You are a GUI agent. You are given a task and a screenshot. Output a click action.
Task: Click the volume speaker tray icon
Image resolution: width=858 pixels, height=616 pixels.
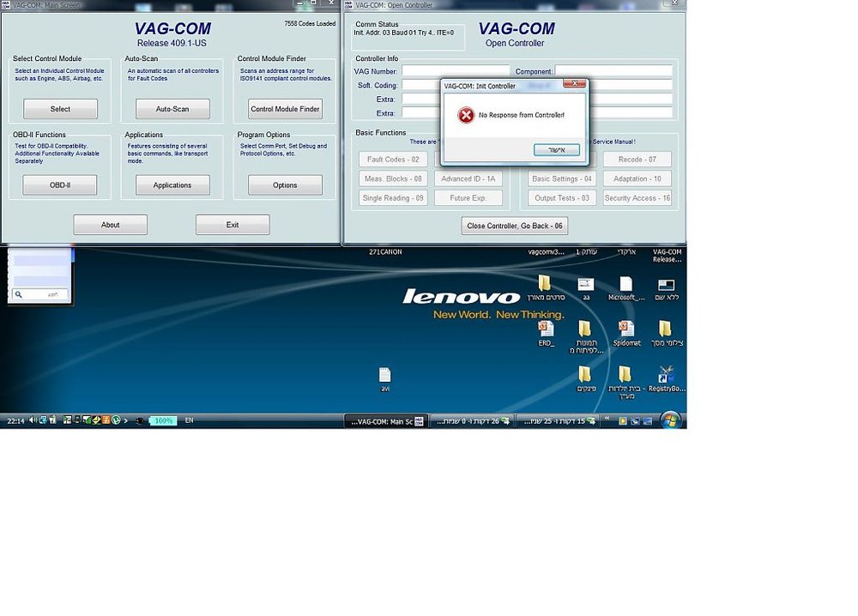click(33, 420)
